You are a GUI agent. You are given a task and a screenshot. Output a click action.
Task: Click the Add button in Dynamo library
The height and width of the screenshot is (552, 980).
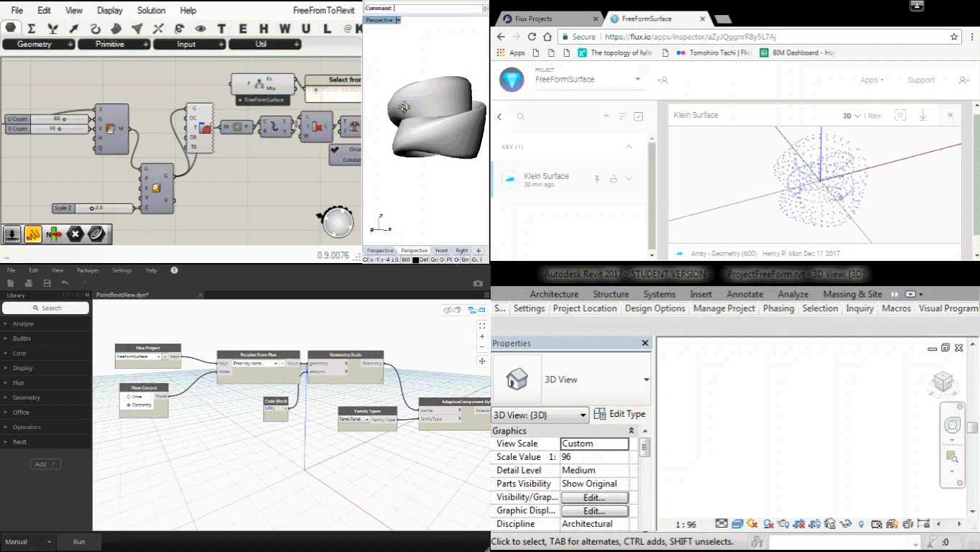coord(45,464)
